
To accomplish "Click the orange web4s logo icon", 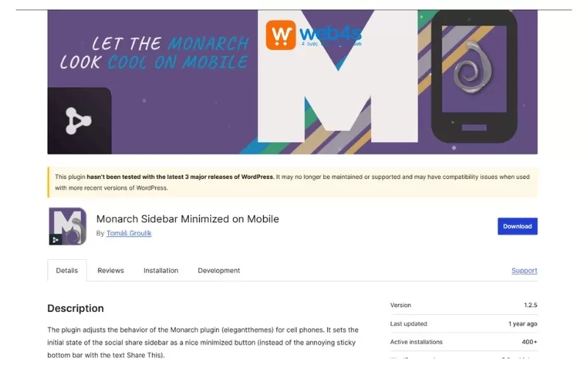I will (281, 35).
